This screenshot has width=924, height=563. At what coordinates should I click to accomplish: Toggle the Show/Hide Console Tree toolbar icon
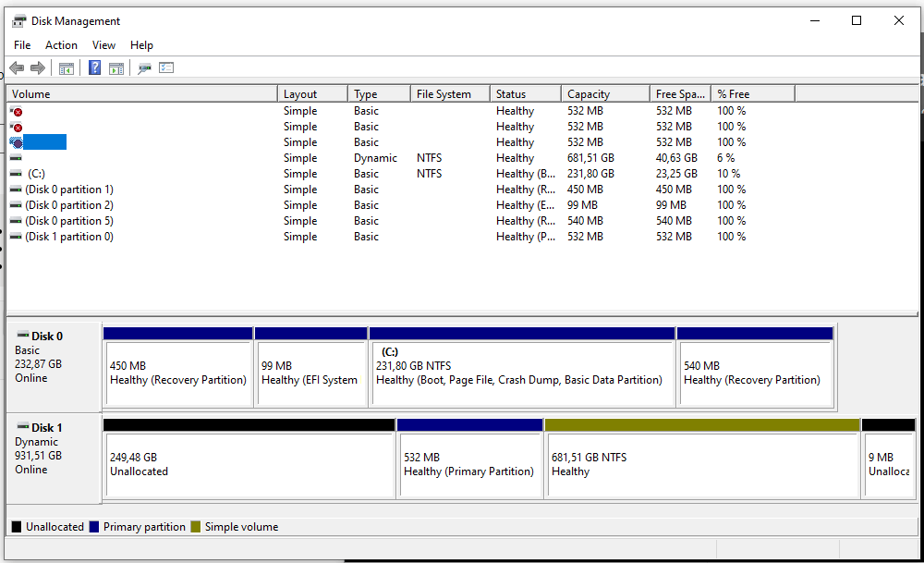point(67,68)
